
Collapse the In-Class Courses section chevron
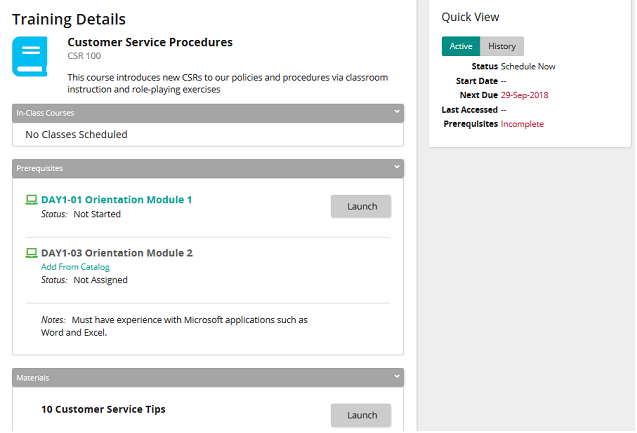pyautogui.click(x=396, y=112)
